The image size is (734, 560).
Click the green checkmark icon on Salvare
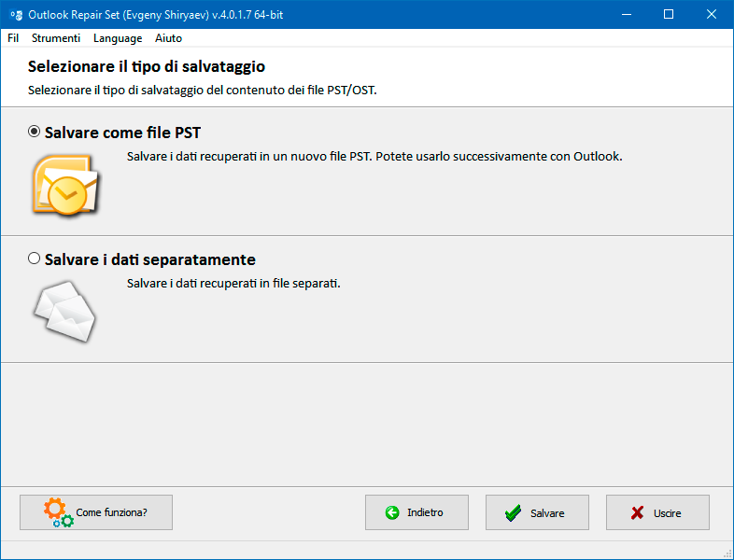[513, 513]
